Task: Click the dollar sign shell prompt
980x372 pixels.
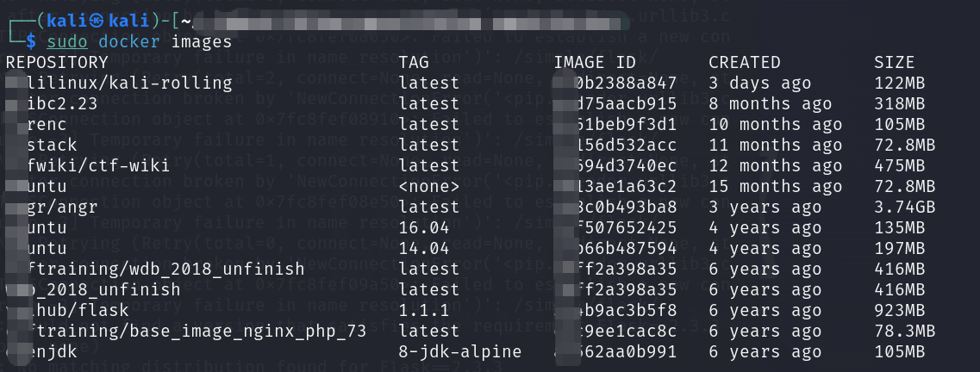Action: pyautogui.click(x=31, y=41)
